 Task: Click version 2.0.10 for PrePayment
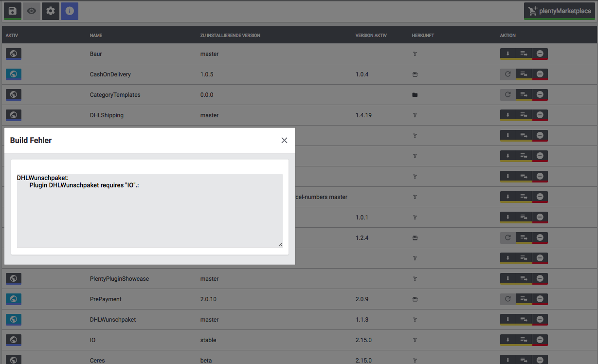pyautogui.click(x=208, y=299)
